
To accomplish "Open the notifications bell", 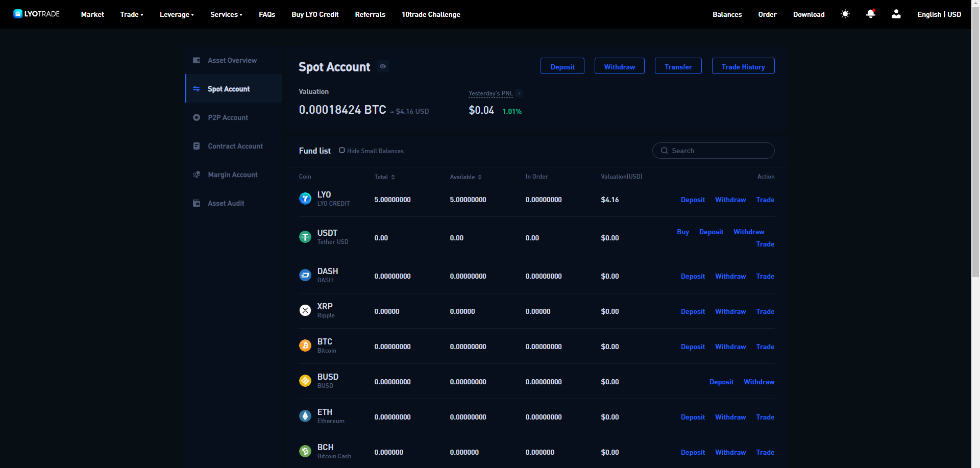I will tap(871, 14).
